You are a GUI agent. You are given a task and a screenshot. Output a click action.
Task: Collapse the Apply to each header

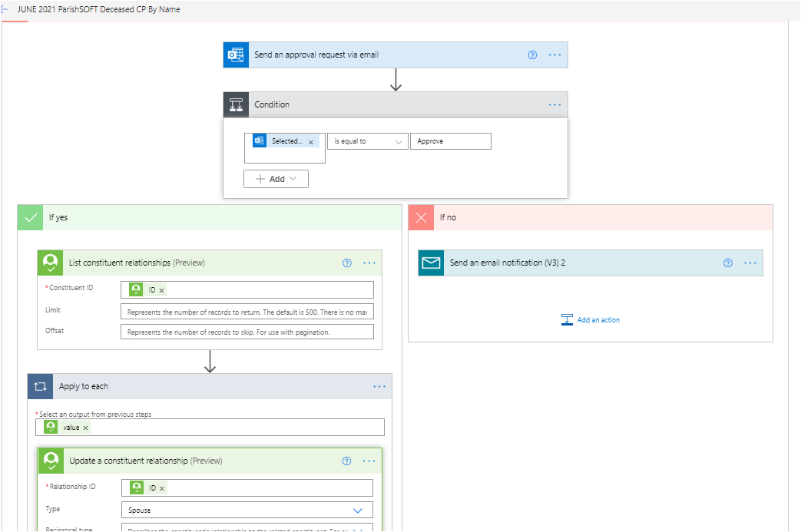pyautogui.click(x=210, y=386)
